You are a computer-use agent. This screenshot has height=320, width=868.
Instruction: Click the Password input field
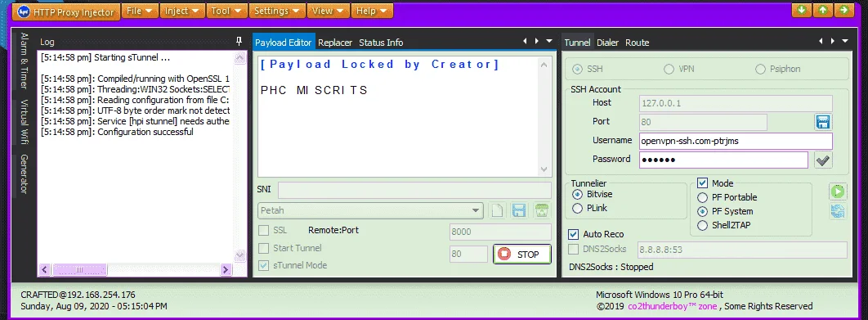[x=723, y=160]
